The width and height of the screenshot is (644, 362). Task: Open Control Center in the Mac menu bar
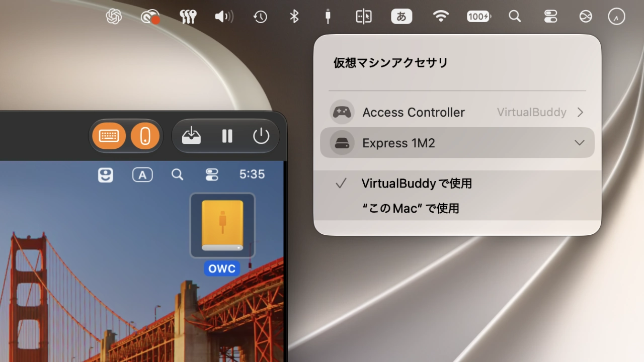coord(551,17)
